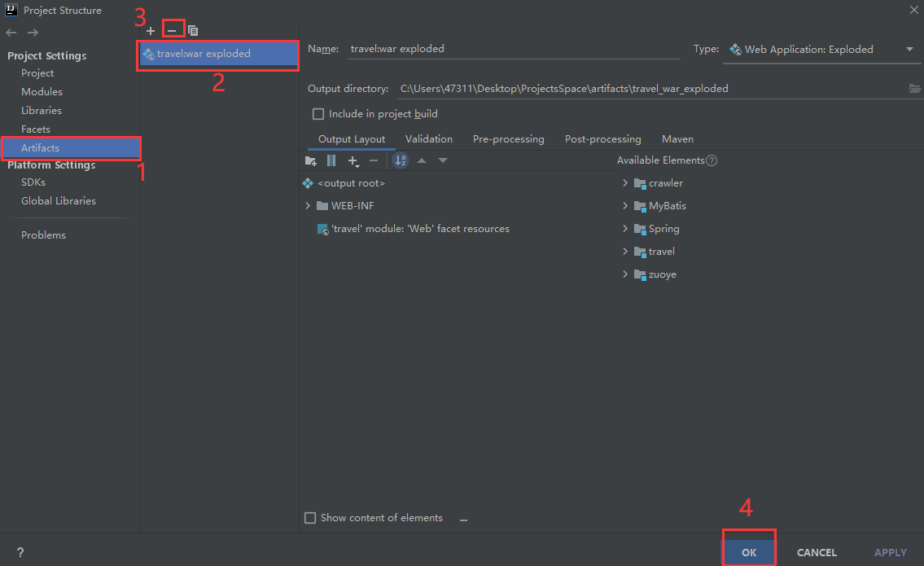924x566 pixels.
Task: Open the Output directory folder browser
Action: click(915, 89)
